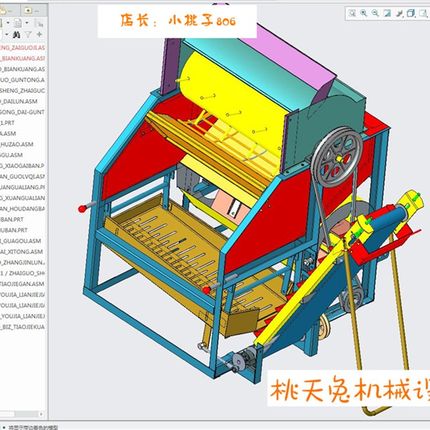Click the model tree settings document icon

click(x=18, y=23)
